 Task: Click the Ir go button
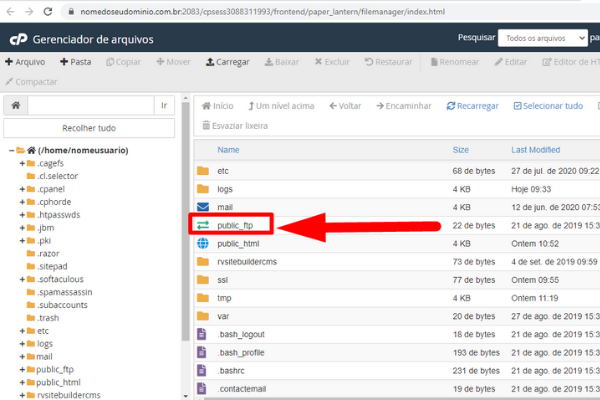[x=164, y=105]
